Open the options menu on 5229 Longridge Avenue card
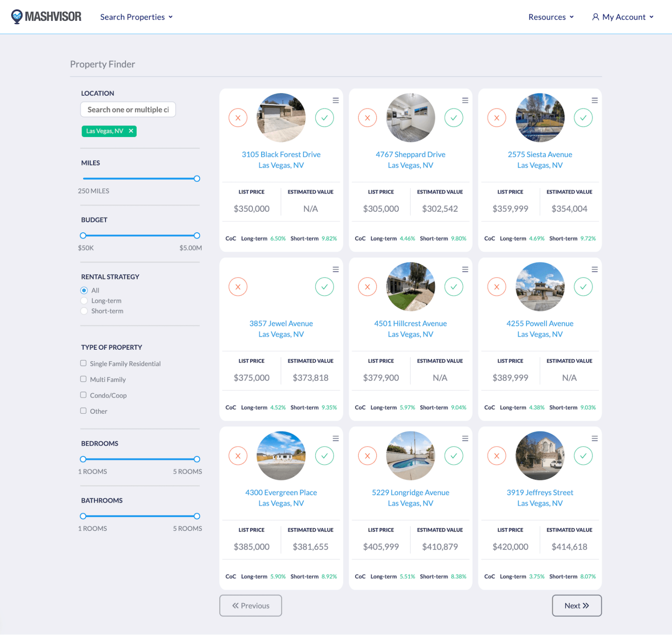This screenshot has width=672, height=635. coord(465,438)
